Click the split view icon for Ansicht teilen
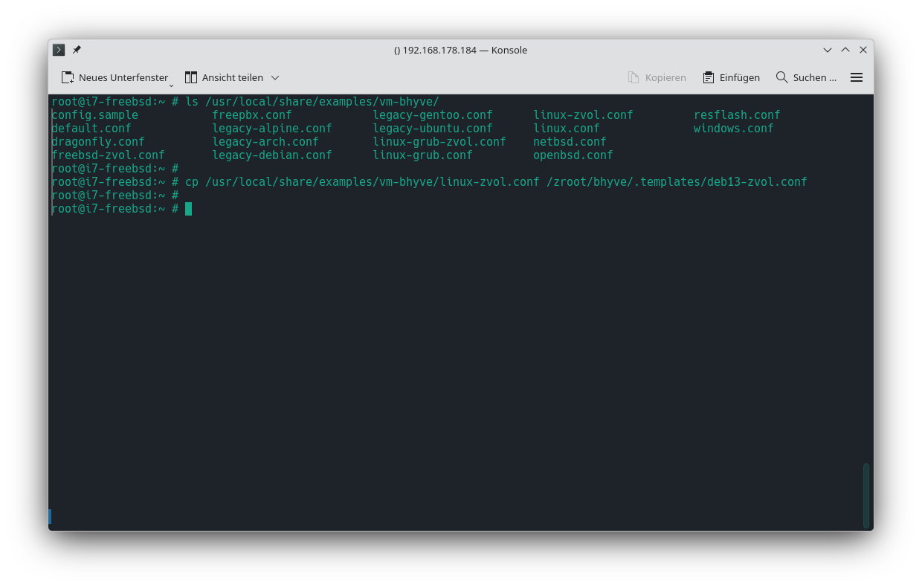The width and height of the screenshot is (922, 588). click(x=191, y=77)
